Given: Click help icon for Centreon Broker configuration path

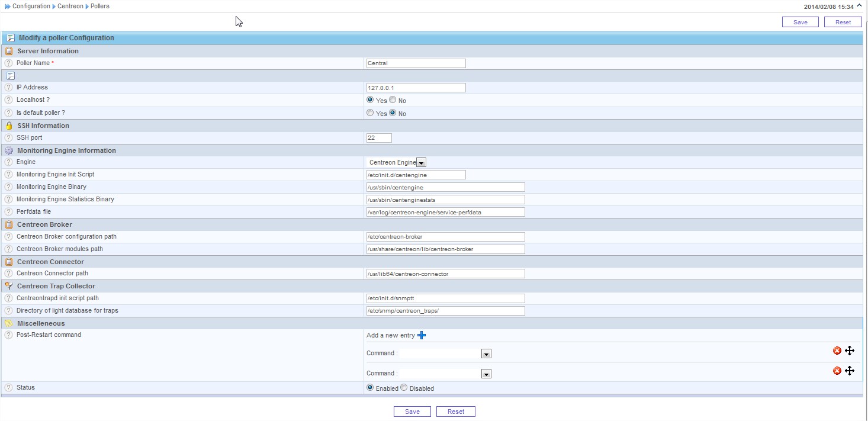Looking at the screenshot, I should (8, 237).
